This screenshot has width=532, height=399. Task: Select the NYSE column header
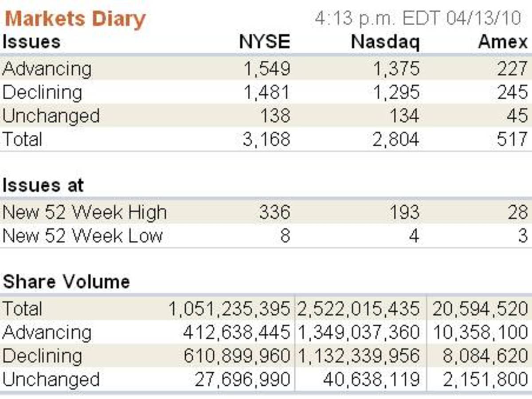point(265,42)
